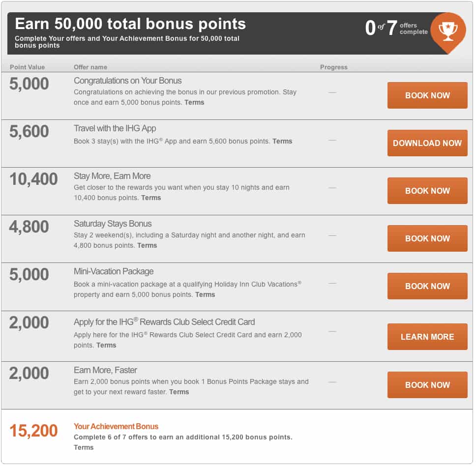Screen dimensions: 476x466
Task: Click BOOK NOW for Saturday Stays Bonus
Action: (x=427, y=238)
